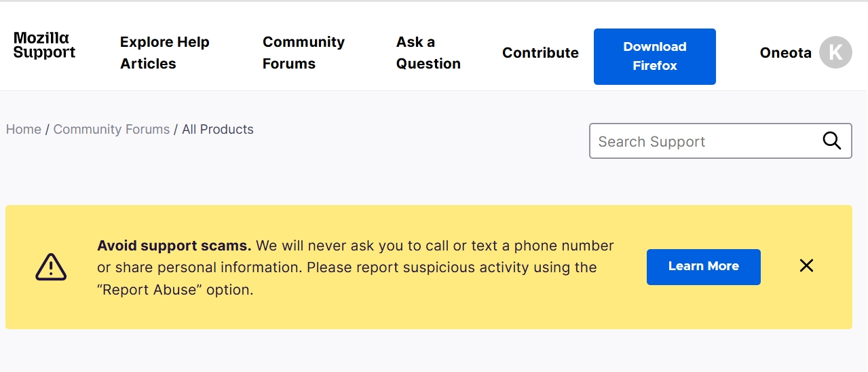868x372 pixels.
Task: Click the bold Avoid support scams text
Action: coord(174,246)
